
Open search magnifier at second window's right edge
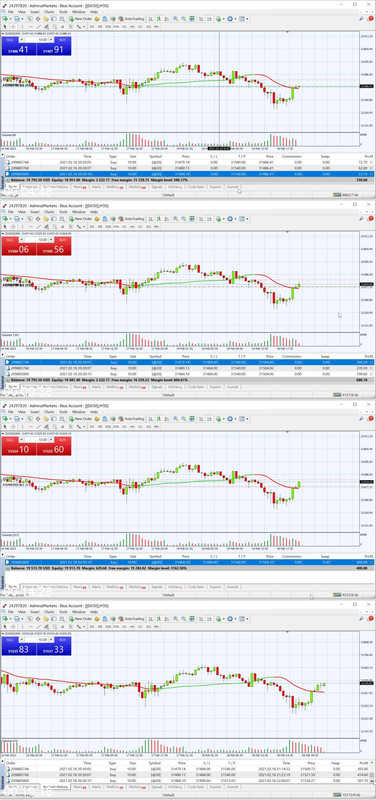coord(361,218)
